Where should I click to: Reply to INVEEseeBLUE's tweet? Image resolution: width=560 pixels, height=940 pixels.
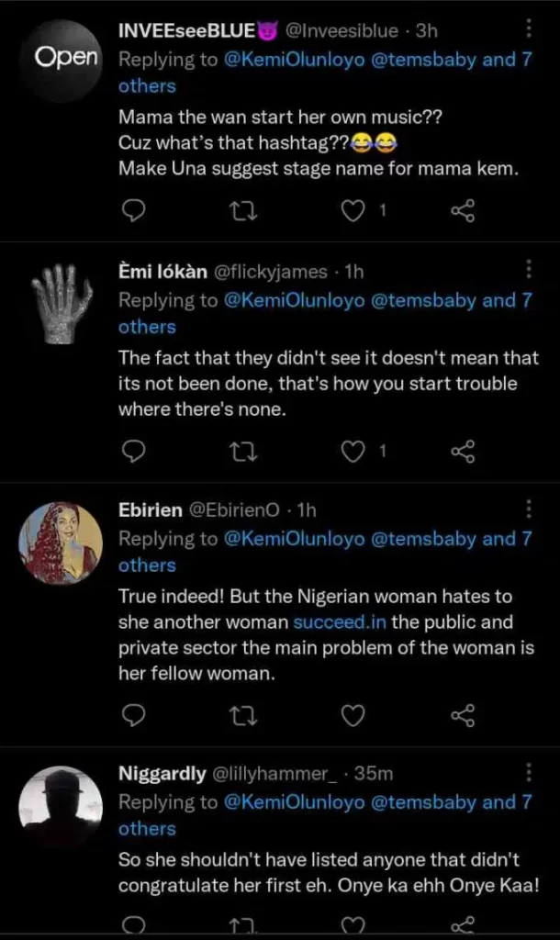(x=134, y=211)
